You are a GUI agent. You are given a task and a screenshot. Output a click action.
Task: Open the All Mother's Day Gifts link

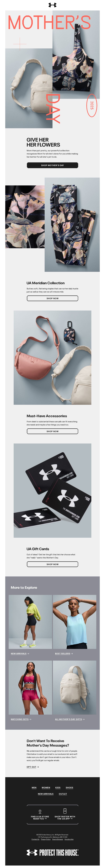[x=70, y=719]
